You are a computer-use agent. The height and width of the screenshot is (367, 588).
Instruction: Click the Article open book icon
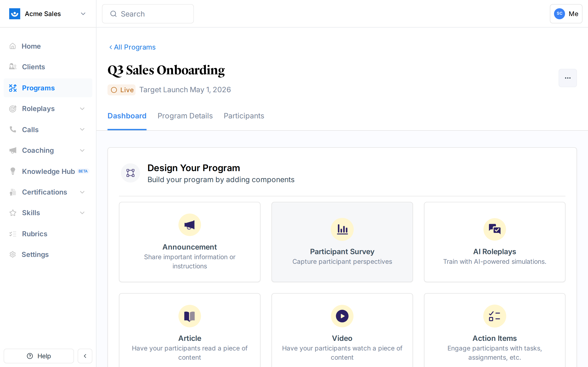189,316
